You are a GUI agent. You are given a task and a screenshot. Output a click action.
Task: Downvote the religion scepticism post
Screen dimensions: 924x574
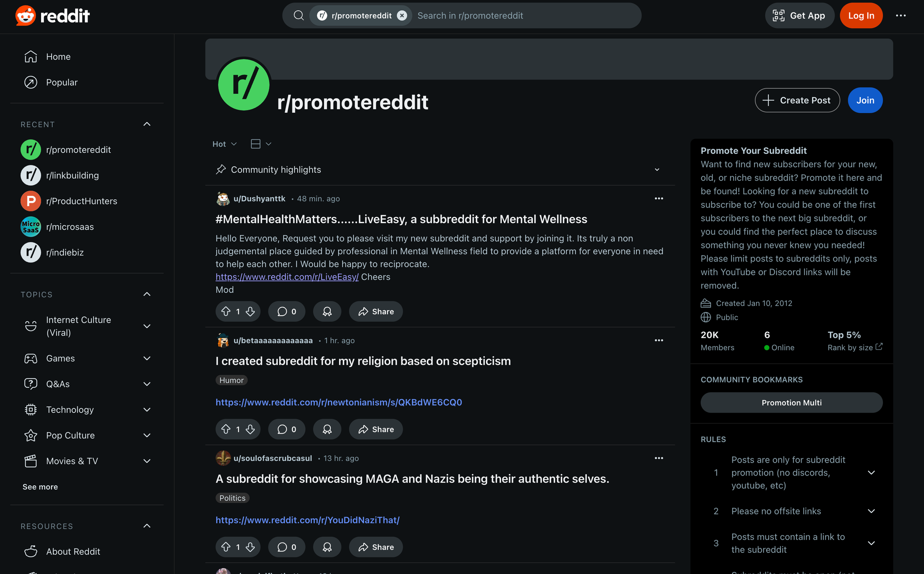250,429
